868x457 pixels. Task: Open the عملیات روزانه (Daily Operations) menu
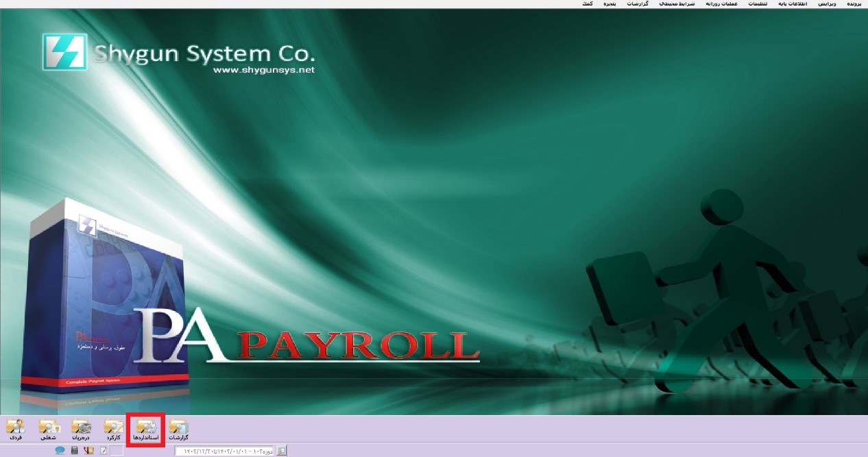point(721,4)
